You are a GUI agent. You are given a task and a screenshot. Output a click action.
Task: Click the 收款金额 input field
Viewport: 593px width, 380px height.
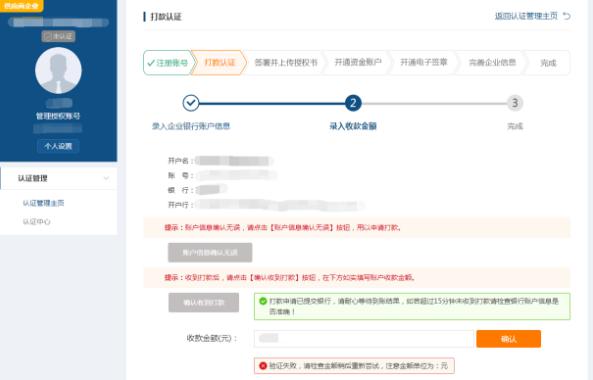point(363,338)
